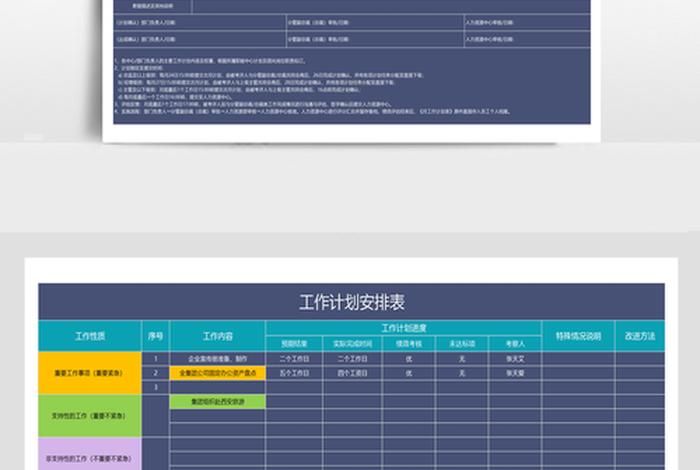Select the green-highlighted 集团组织 travel task cell
This screenshot has width=700, height=470.
(x=217, y=401)
